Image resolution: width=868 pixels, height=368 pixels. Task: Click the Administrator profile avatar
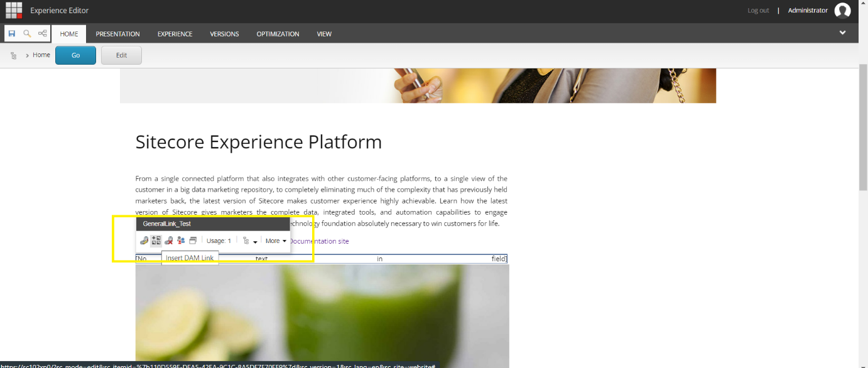842,10
